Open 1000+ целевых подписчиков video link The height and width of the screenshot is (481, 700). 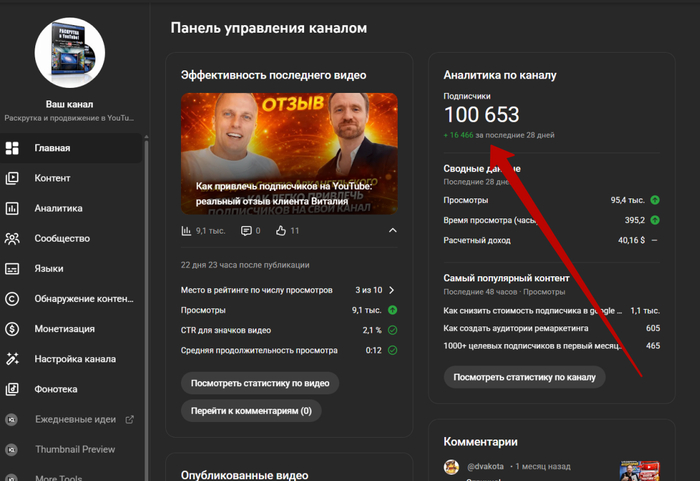coord(532,346)
